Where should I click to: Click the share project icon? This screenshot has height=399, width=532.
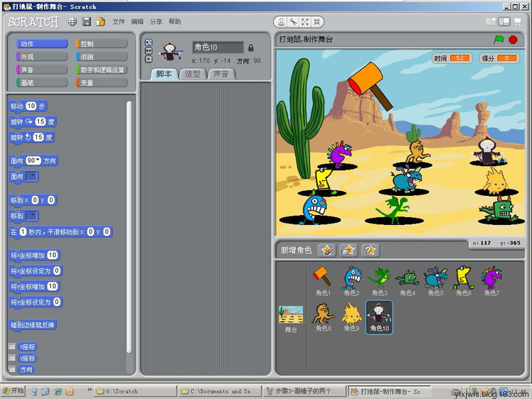click(101, 22)
